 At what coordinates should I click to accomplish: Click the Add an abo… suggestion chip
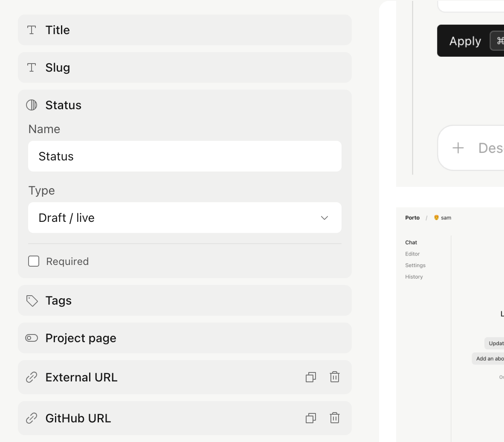point(488,358)
